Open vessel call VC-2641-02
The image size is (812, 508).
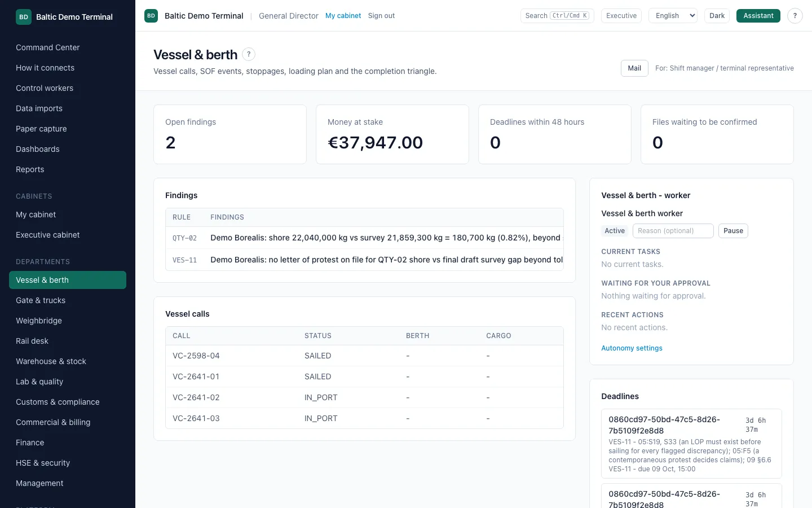364,397
